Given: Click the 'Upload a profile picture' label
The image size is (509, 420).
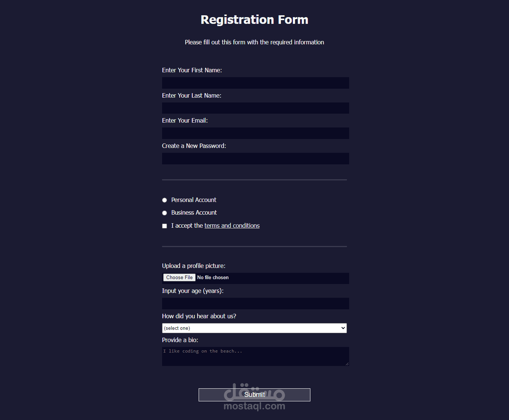Looking at the screenshot, I should coord(194,266).
